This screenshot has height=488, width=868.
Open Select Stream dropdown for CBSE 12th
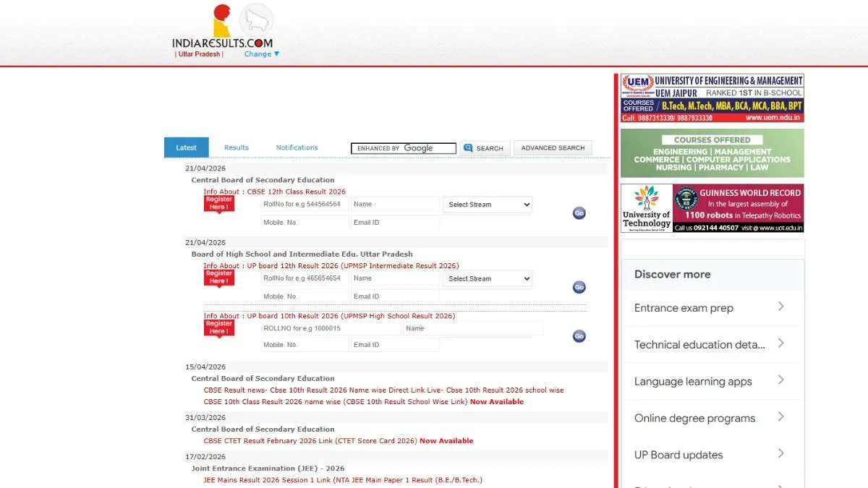tap(488, 205)
